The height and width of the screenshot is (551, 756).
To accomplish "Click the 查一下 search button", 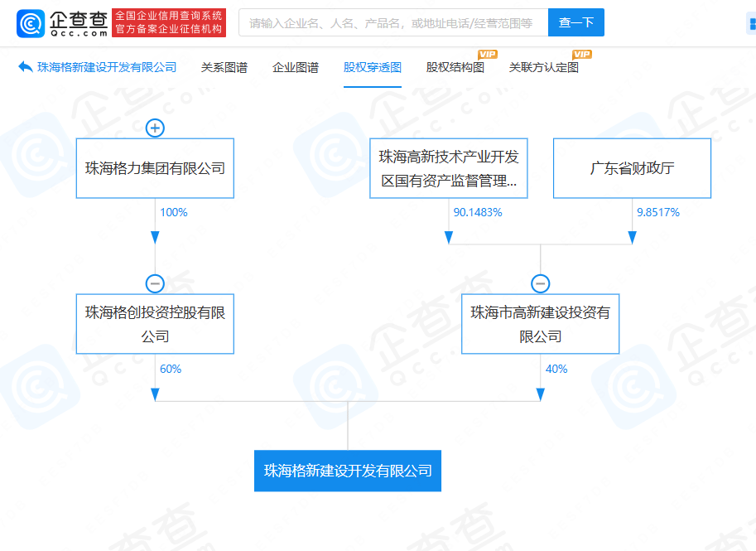I will 576,22.
